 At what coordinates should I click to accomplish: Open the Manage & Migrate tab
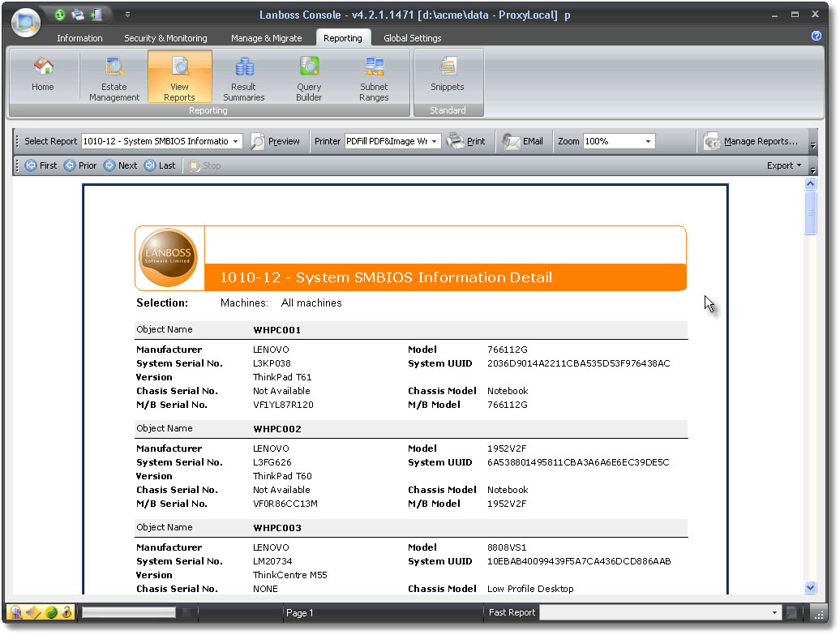(x=266, y=38)
